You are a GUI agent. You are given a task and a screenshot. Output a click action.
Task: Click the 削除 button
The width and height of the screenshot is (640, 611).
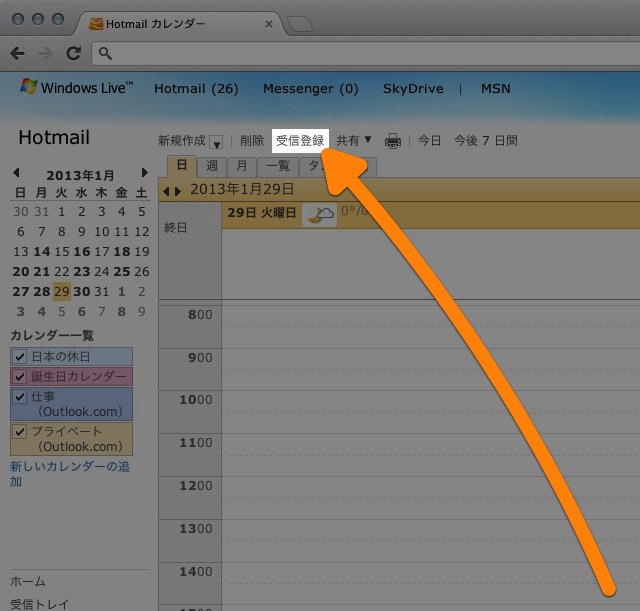pos(252,140)
